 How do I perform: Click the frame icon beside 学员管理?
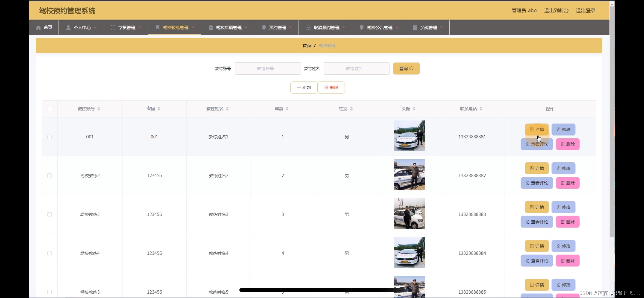click(x=113, y=28)
